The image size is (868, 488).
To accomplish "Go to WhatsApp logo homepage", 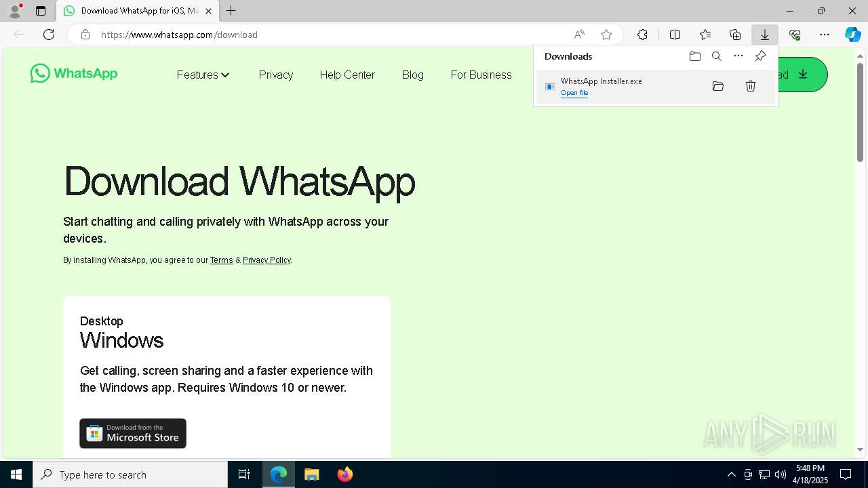I will coord(74,73).
